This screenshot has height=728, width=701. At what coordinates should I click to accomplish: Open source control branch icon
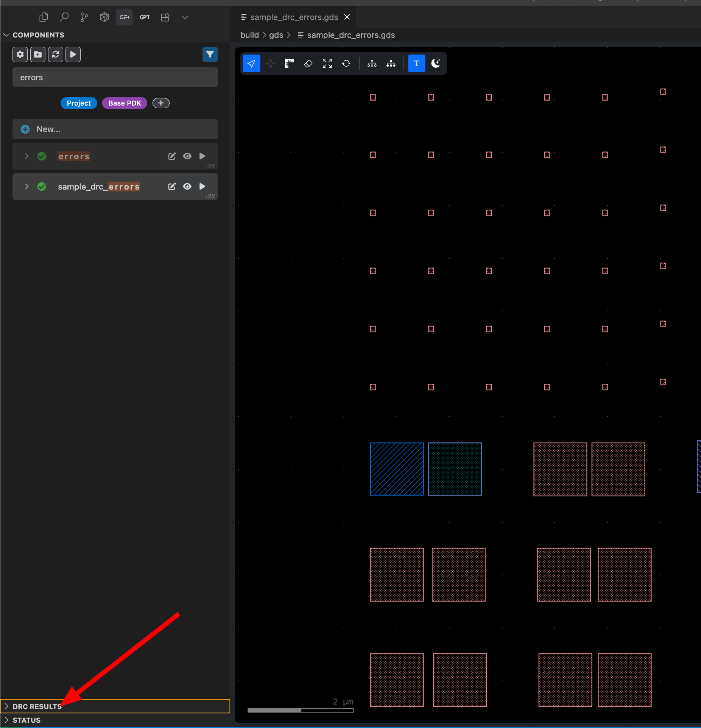point(84,17)
